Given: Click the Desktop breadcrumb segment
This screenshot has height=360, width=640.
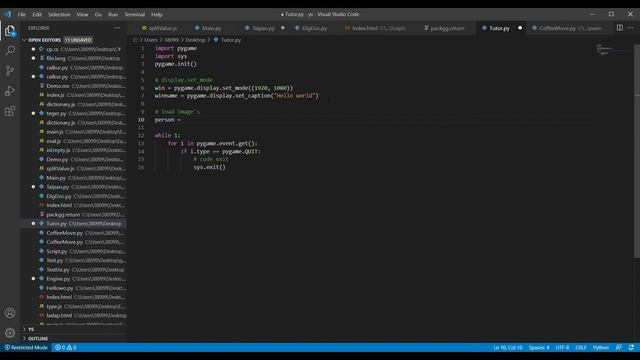Looking at the screenshot, I should (x=195, y=40).
